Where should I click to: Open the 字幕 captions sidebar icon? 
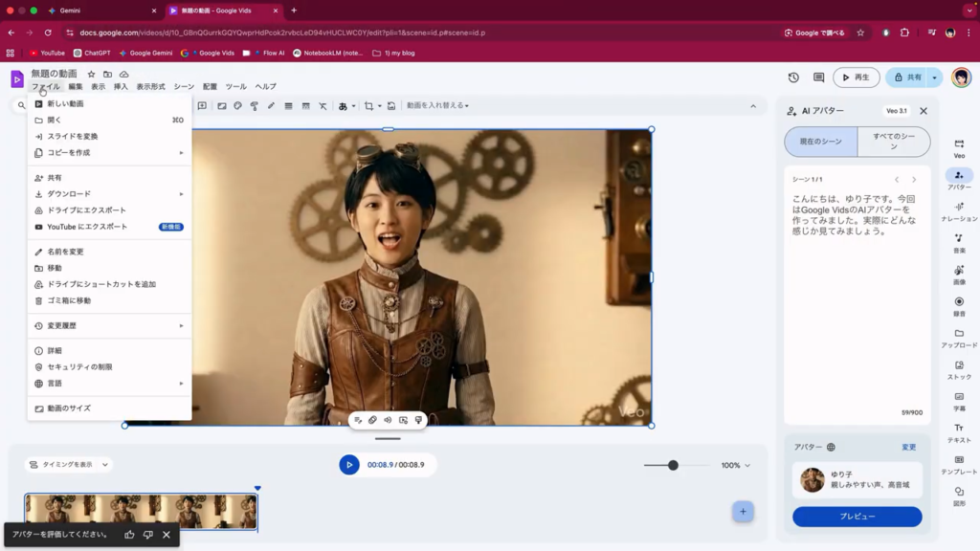[959, 400]
